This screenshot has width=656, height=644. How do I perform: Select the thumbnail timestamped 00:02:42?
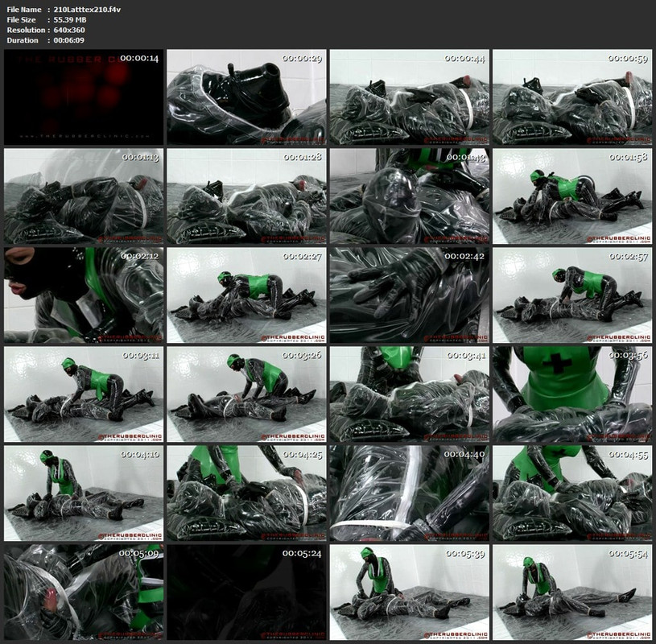[x=409, y=295]
